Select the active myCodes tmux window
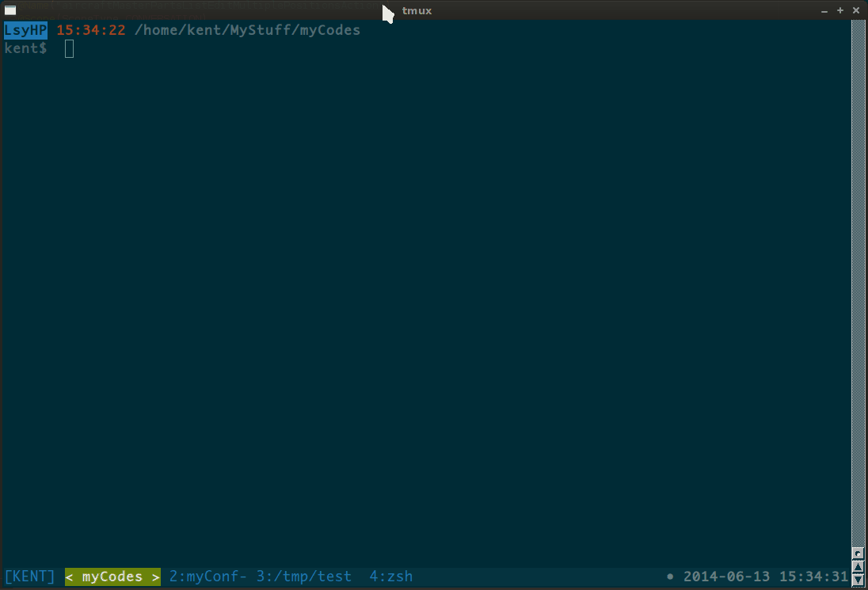This screenshot has height=590, width=868. [x=112, y=577]
